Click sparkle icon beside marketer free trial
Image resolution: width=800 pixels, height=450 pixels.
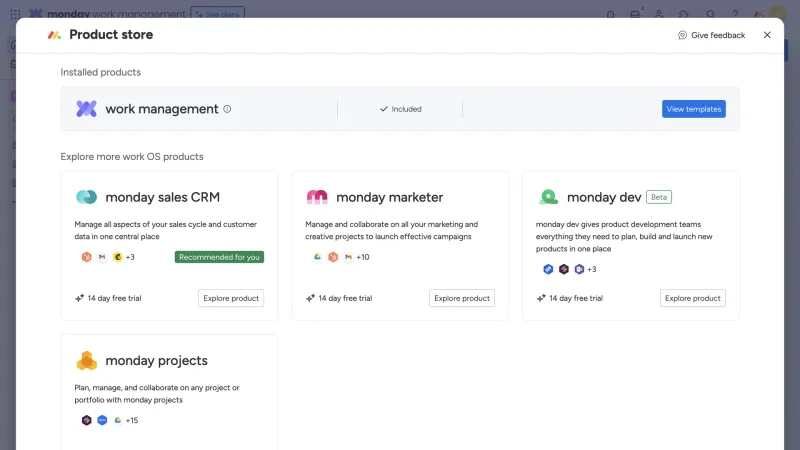tap(310, 298)
